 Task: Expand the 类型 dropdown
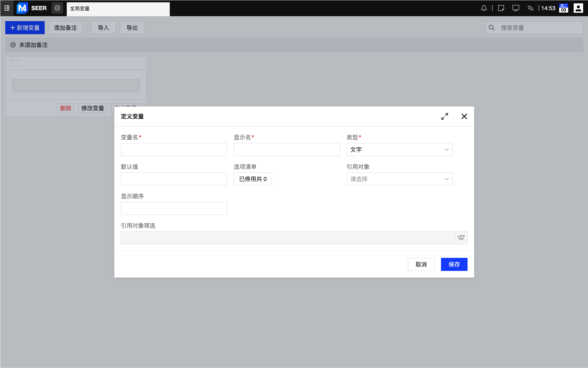(399, 149)
